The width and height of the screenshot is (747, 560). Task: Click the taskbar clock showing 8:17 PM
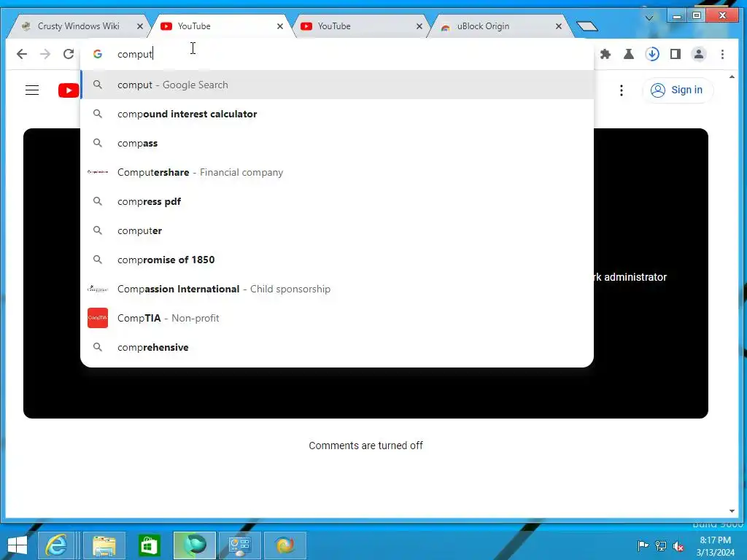[x=715, y=546]
